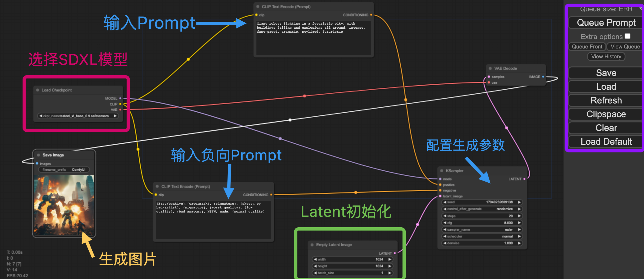The width and height of the screenshot is (644, 279).
Task: Click the steps value 20 slider
Action: pyautogui.click(x=482, y=216)
